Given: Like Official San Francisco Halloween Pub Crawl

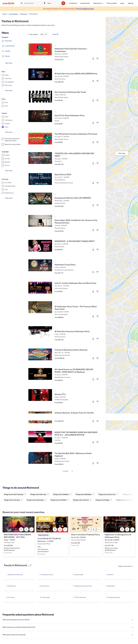Looking at the screenshot, I should coord(97,142).
